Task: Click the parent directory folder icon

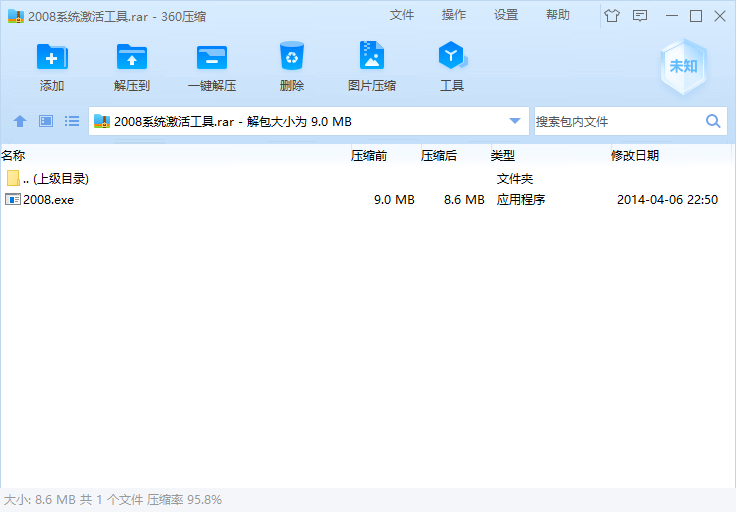Action: coord(13,178)
